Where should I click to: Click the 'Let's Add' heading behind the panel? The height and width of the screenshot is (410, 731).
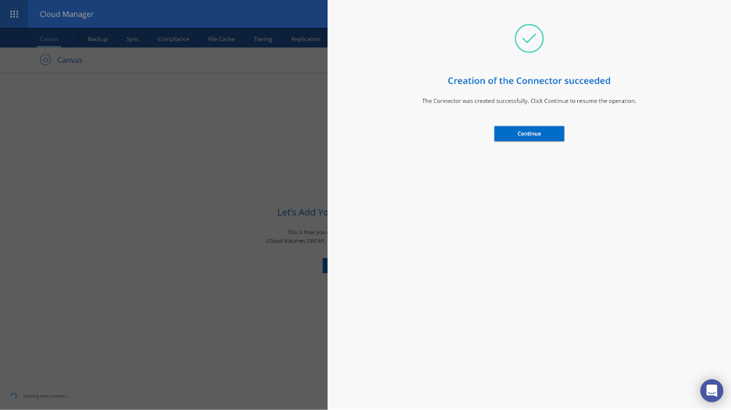[302, 212]
